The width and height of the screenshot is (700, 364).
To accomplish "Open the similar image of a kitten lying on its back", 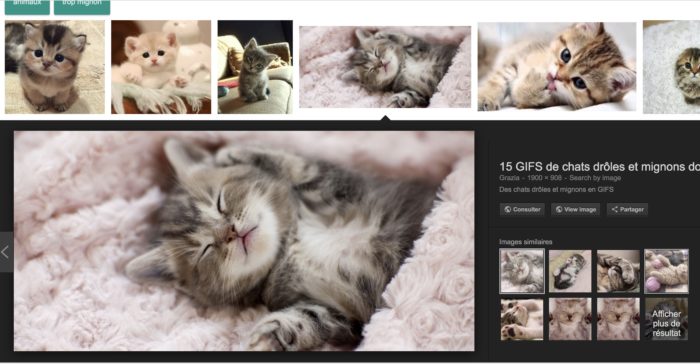I will pyautogui.click(x=570, y=271).
